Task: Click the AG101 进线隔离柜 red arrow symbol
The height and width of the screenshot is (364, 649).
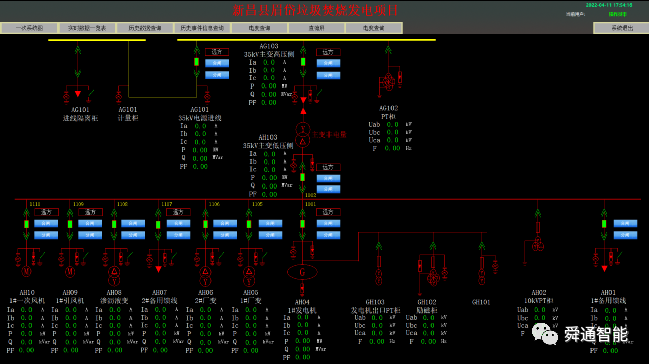Action: point(78,94)
